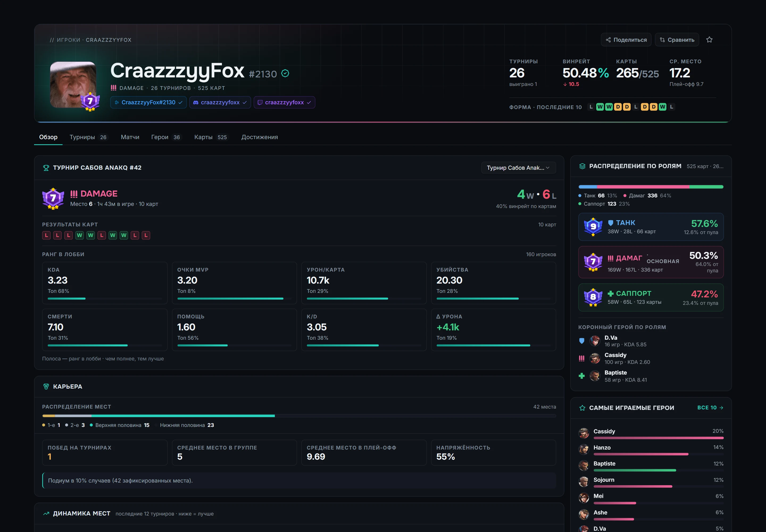
Task: Click the star icon beside Самые играемые герои
Action: [x=582, y=408]
